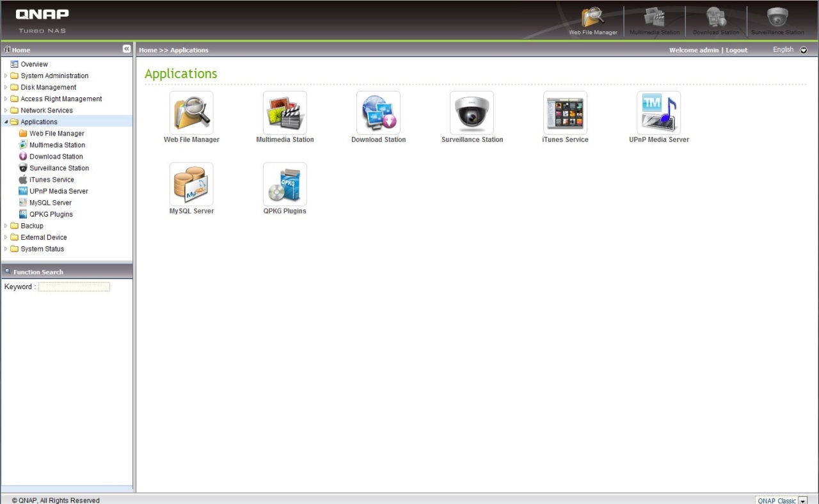Click the Function Search magnifier icon

(x=8, y=271)
